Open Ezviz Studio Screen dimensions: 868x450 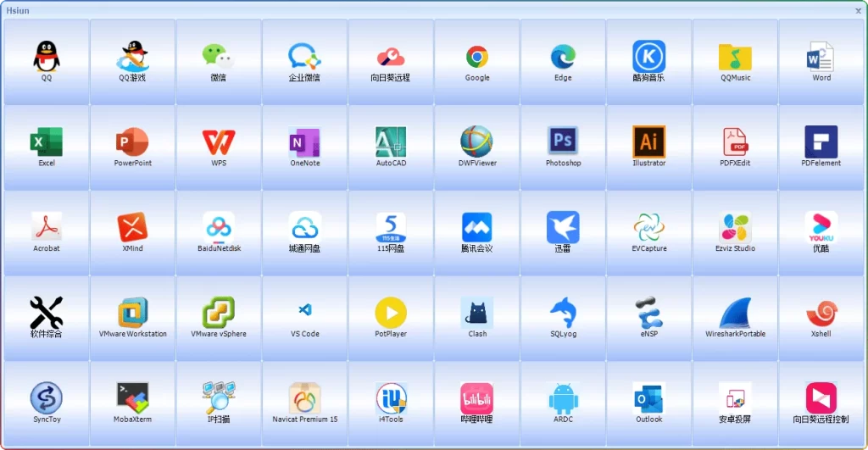(735, 232)
